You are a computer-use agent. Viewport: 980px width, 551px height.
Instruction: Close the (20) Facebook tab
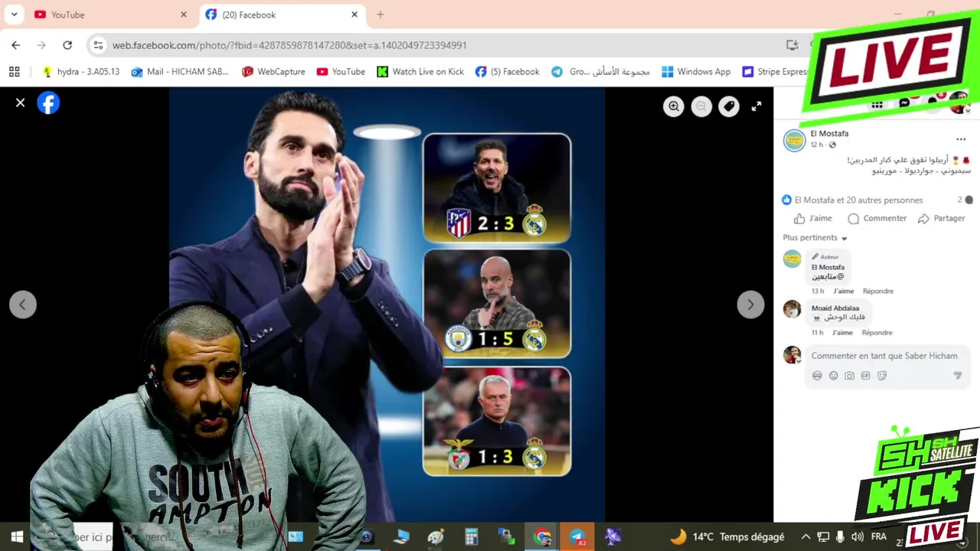354,15
